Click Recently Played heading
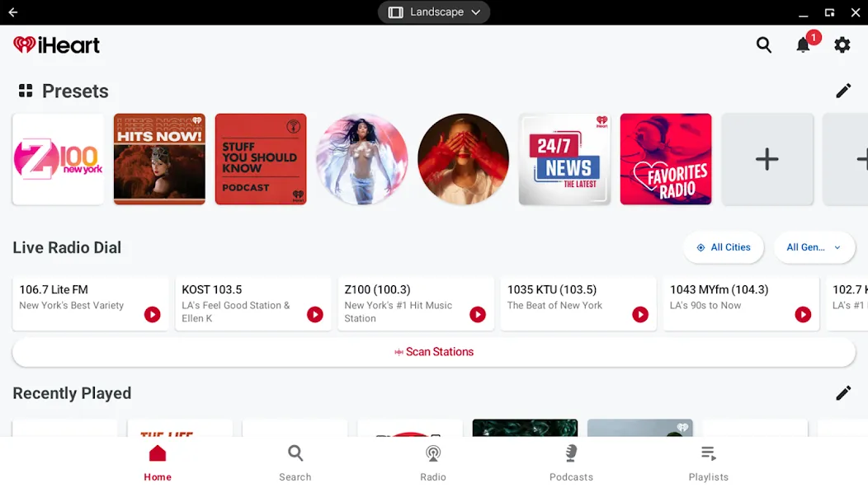Screen dimensions: 868x488 click(72, 393)
